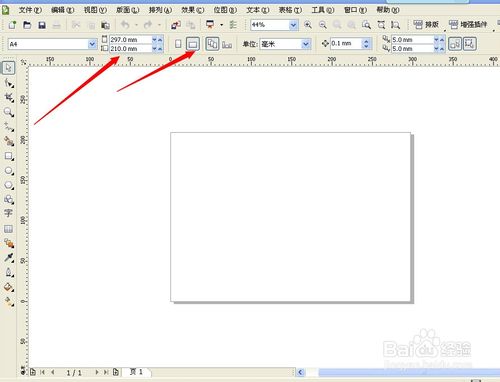Open the 44% zoom level dropdown
Viewport: 500px width, 382px height.
point(293,25)
